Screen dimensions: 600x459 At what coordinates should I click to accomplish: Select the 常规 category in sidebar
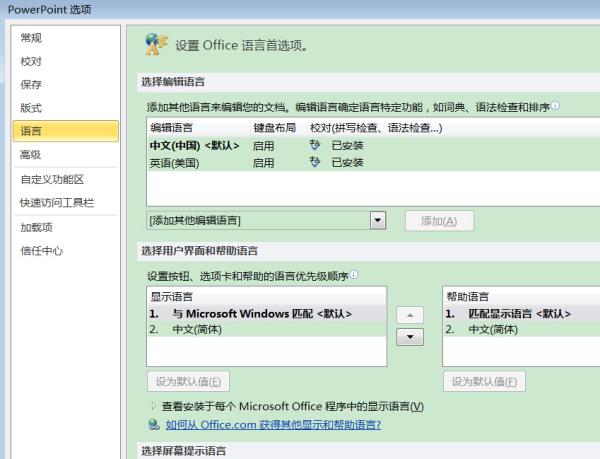pos(31,38)
